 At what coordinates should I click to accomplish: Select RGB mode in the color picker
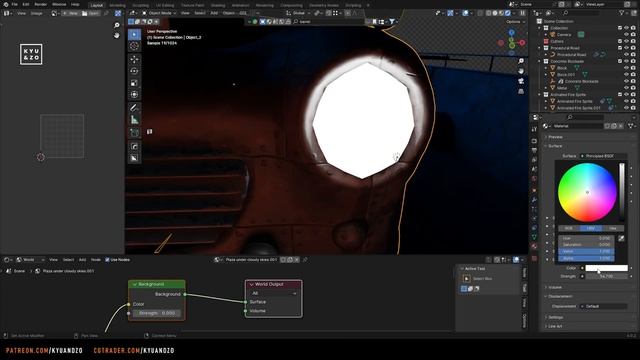[x=569, y=228]
